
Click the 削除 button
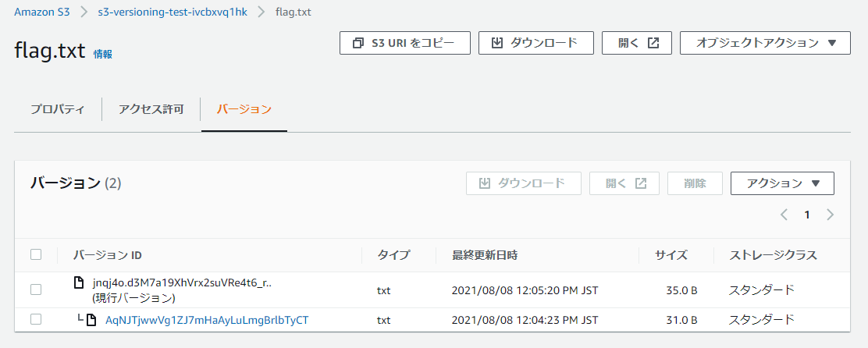(695, 183)
